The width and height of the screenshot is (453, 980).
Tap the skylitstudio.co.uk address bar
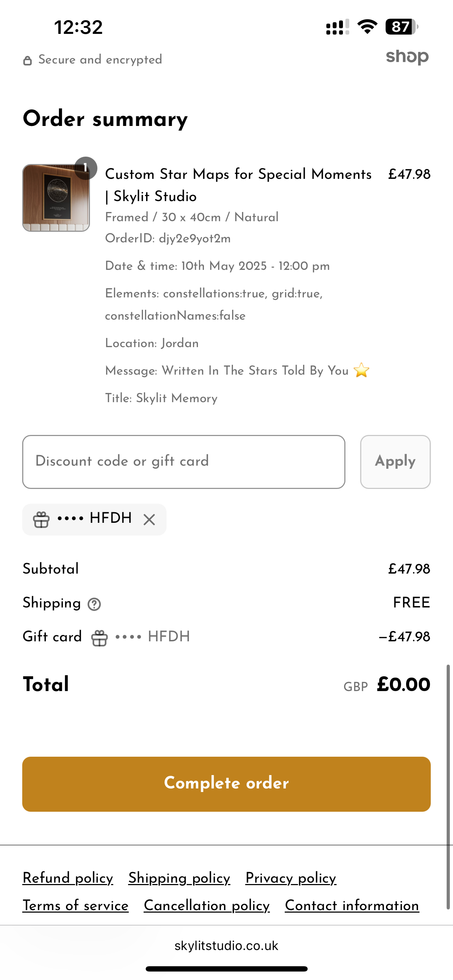[x=226, y=946]
